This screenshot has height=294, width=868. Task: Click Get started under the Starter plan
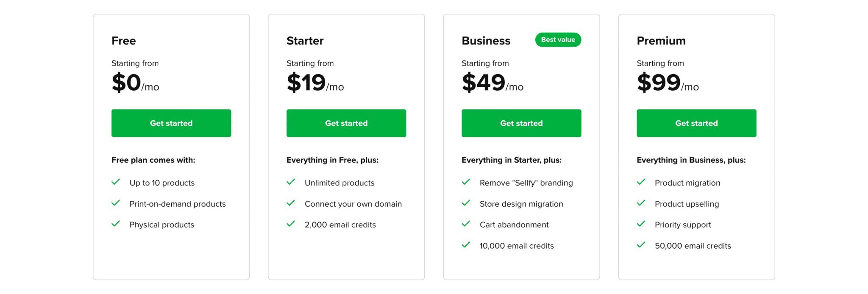coord(346,123)
